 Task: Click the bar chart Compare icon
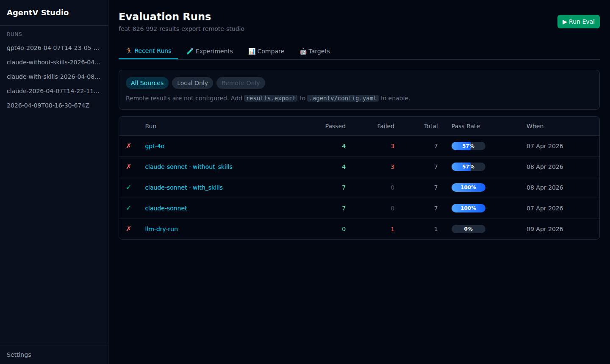252,51
